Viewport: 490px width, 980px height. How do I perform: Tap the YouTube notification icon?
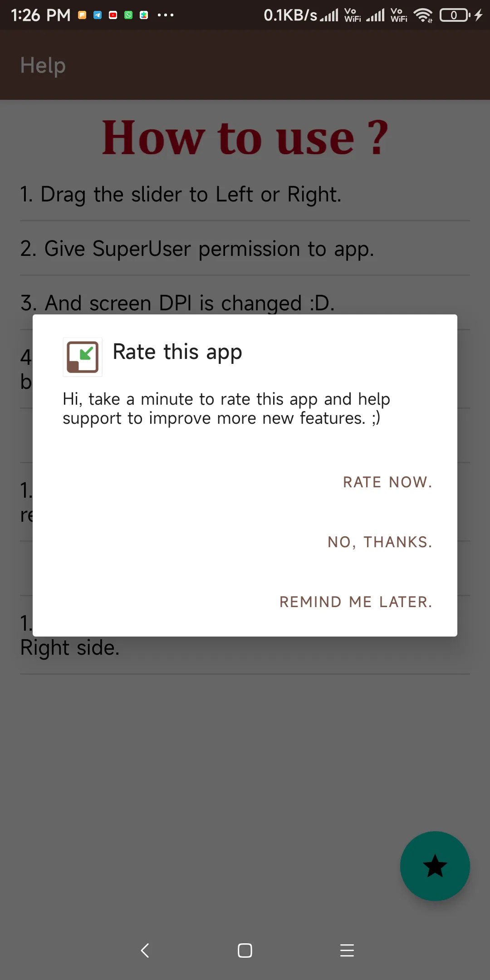pos(113,15)
